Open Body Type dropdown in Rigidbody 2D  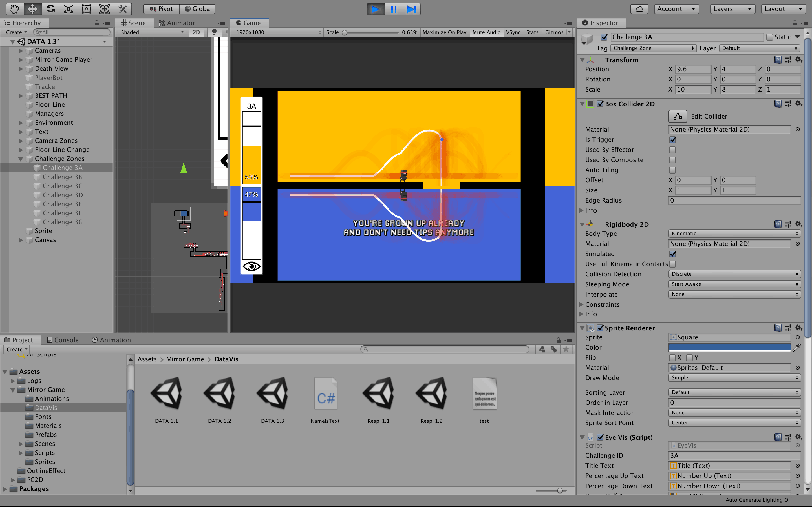click(x=734, y=233)
